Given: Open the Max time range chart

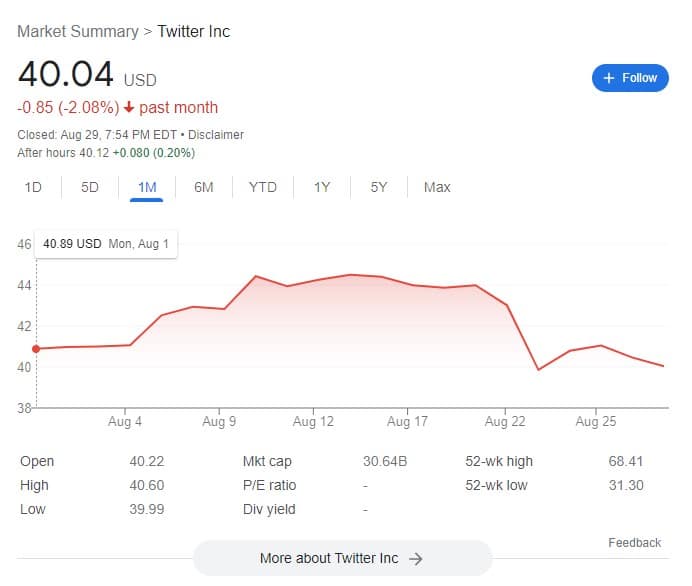Looking at the screenshot, I should tap(437, 187).
